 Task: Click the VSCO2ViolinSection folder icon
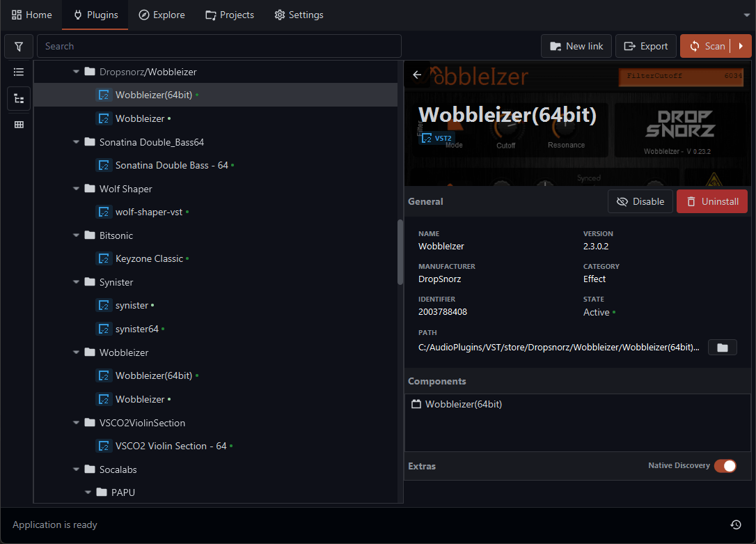[90, 422]
